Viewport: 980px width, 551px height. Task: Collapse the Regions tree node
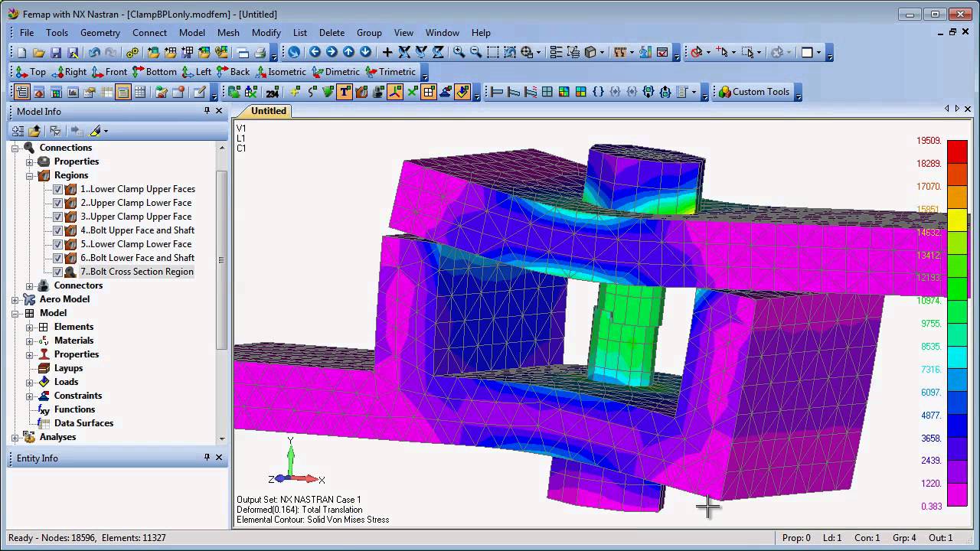pyautogui.click(x=29, y=175)
